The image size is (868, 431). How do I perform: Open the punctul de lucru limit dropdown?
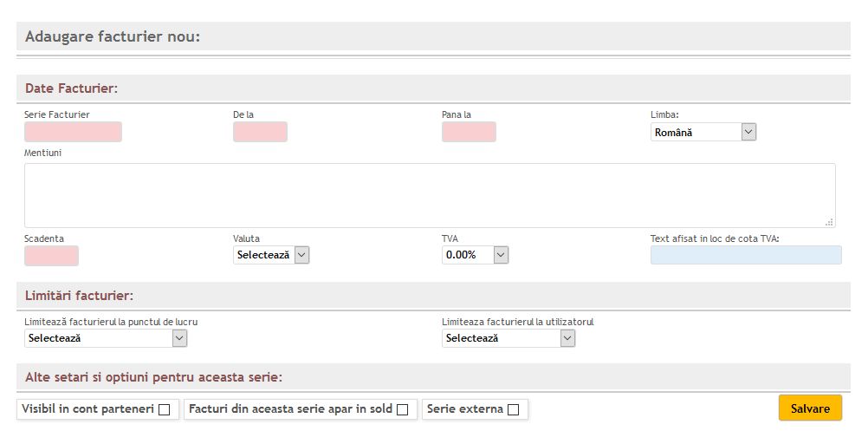coord(106,338)
